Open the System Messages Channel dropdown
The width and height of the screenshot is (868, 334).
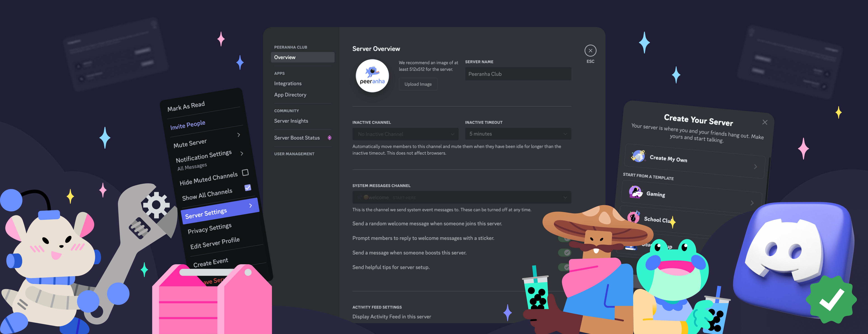[x=462, y=197]
